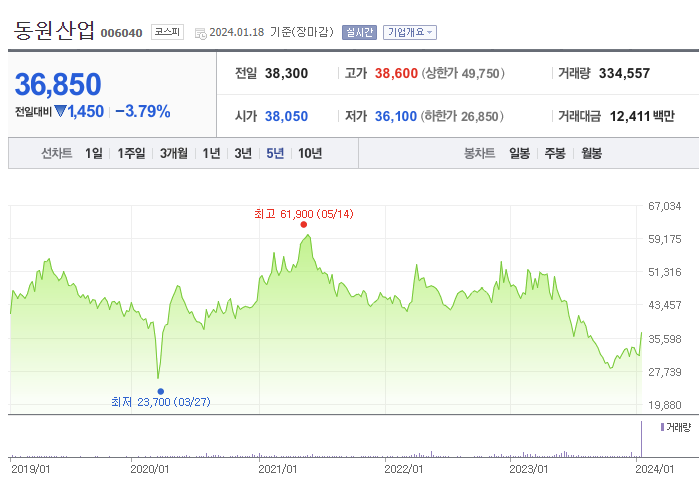Click the calendar clock icon beside the date
699x487 pixels.
click(x=201, y=33)
